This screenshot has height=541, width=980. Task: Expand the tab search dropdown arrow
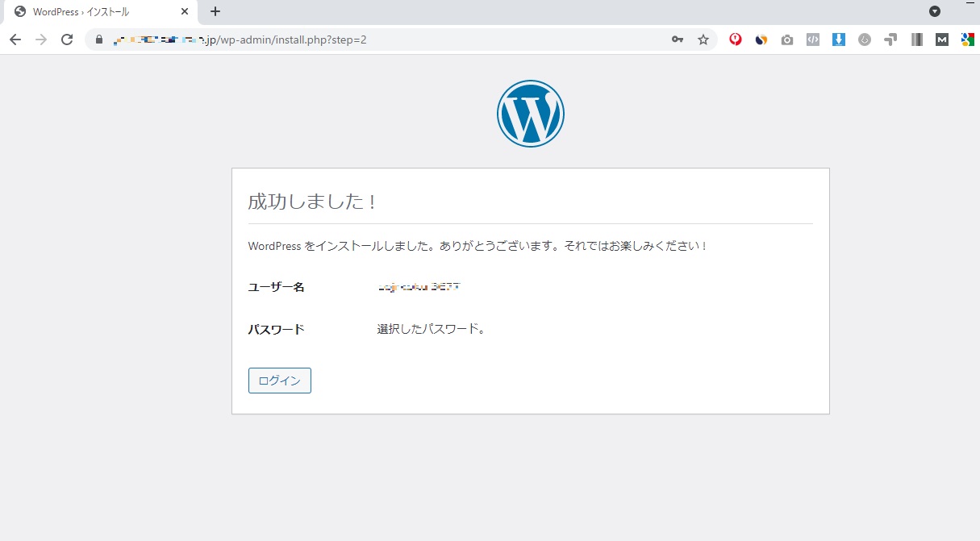[x=935, y=11]
